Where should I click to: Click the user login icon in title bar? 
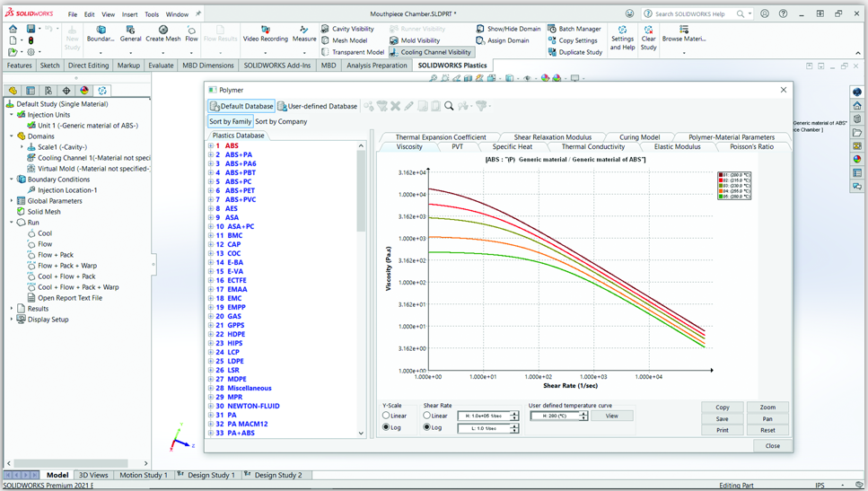point(765,13)
